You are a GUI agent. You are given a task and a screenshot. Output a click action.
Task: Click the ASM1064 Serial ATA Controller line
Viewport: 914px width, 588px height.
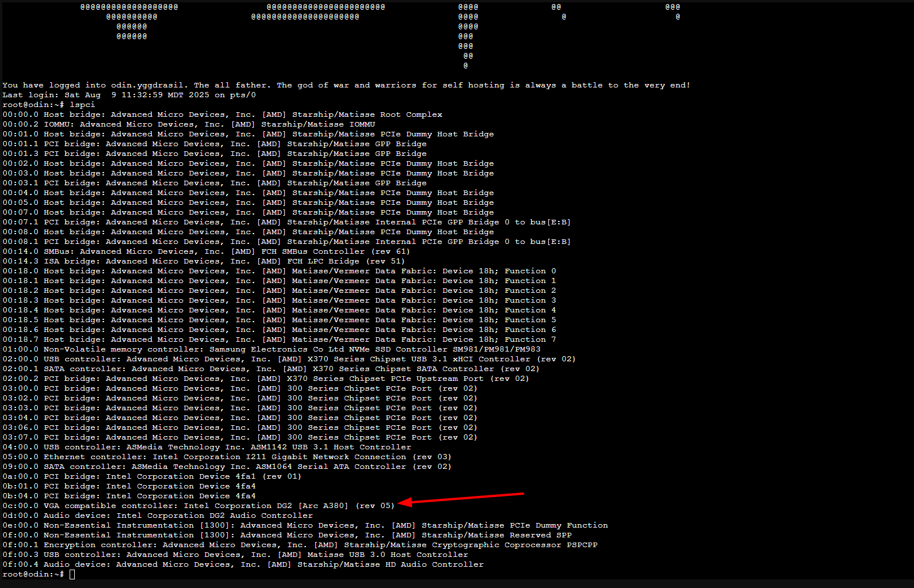(227, 467)
